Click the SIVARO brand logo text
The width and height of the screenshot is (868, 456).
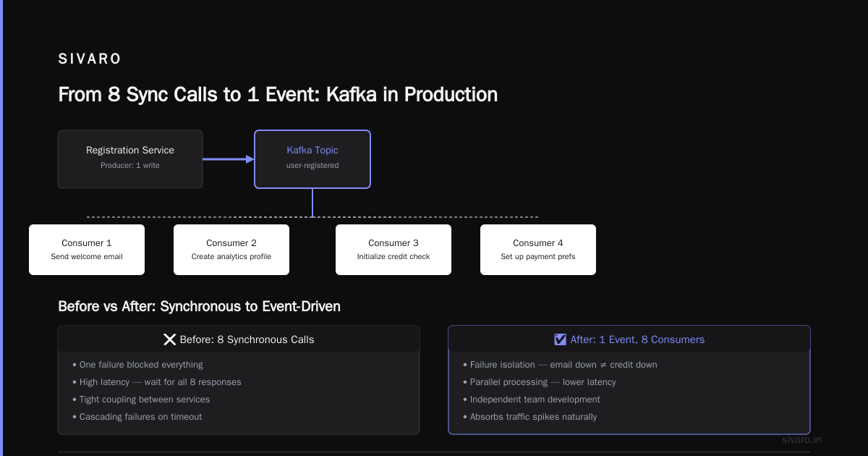pyautogui.click(x=90, y=59)
